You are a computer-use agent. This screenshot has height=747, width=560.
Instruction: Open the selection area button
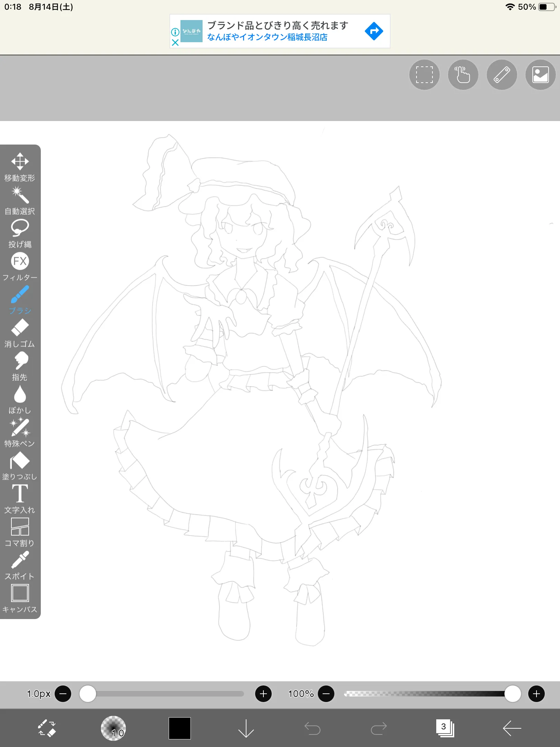[x=424, y=75]
